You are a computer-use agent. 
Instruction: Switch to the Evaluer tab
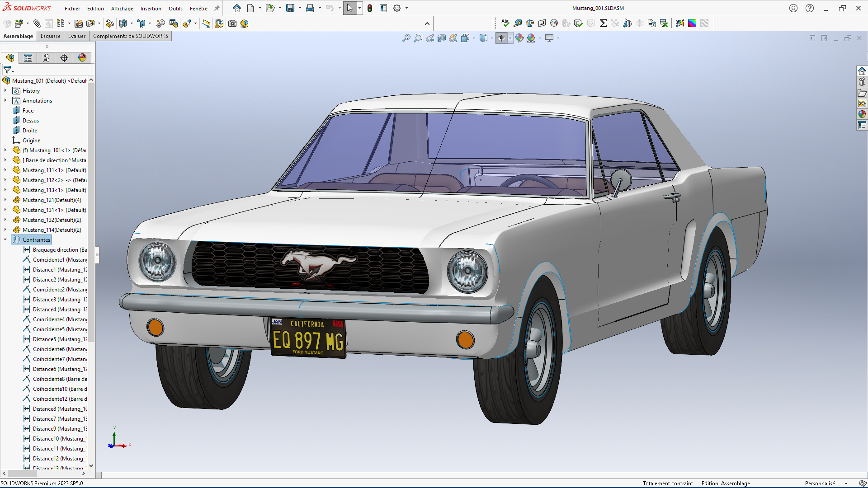(77, 36)
